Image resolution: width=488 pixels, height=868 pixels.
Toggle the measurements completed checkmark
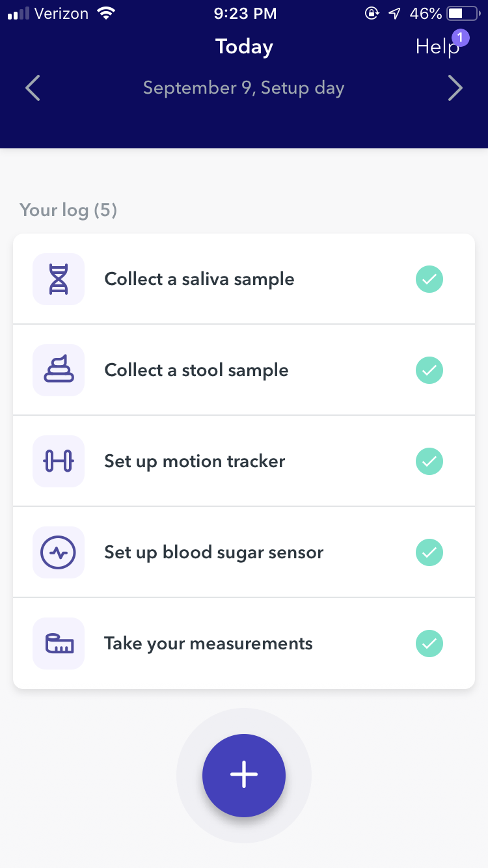click(x=429, y=644)
